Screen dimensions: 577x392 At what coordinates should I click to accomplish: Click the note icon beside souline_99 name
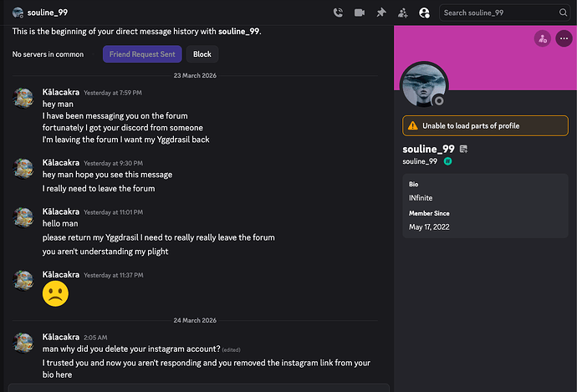coord(463,149)
